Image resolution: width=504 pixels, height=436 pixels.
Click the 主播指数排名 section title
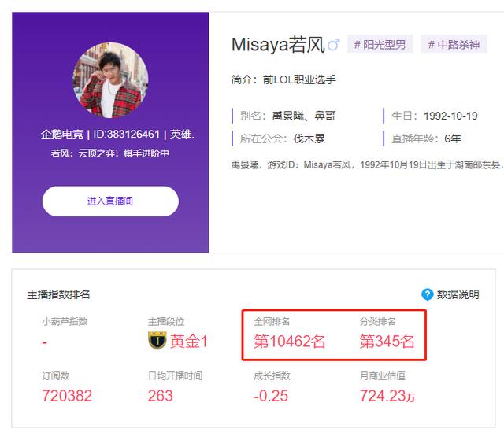tap(58, 294)
